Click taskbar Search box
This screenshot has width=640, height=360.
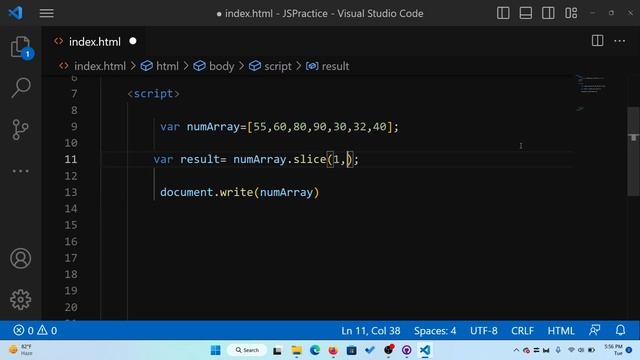(x=247, y=350)
